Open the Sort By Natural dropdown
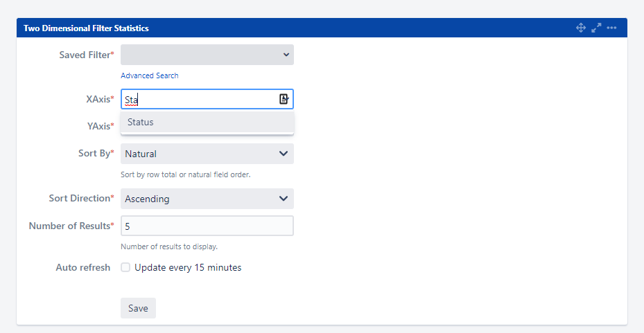The height and width of the screenshot is (333, 644). 207,154
